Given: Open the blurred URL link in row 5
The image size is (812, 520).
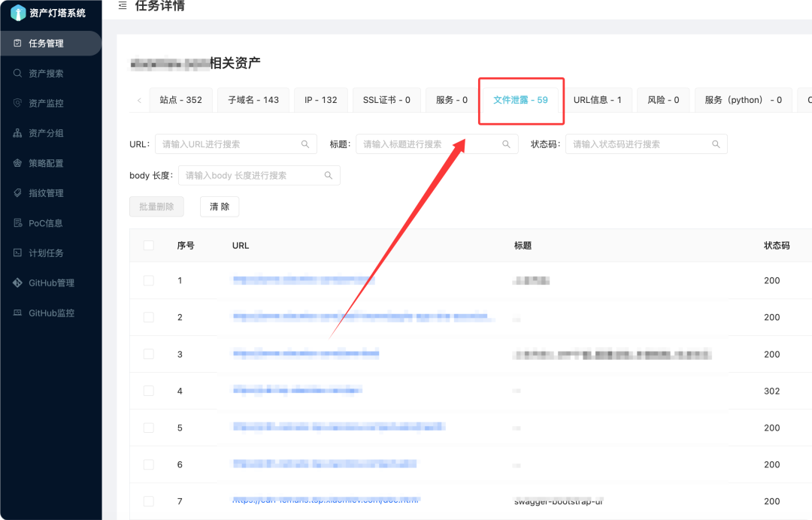Looking at the screenshot, I should (338, 427).
